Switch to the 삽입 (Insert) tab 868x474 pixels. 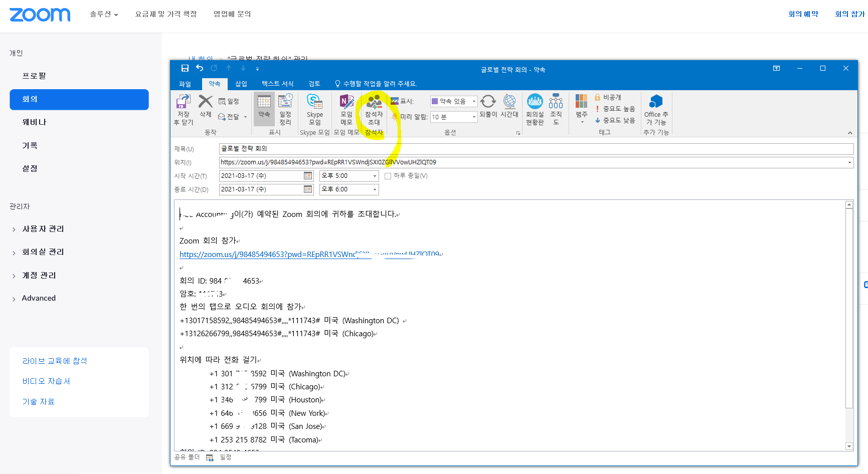(241, 84)
